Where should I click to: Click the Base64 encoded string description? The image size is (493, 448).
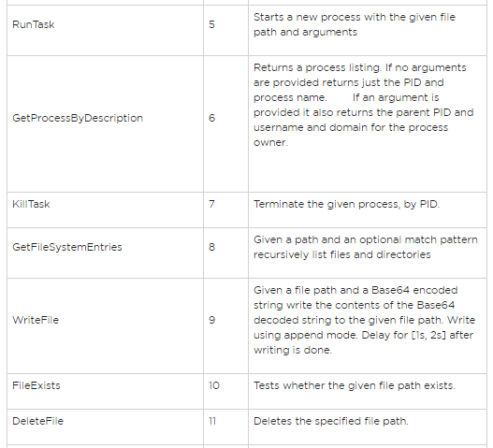point(365,320)
